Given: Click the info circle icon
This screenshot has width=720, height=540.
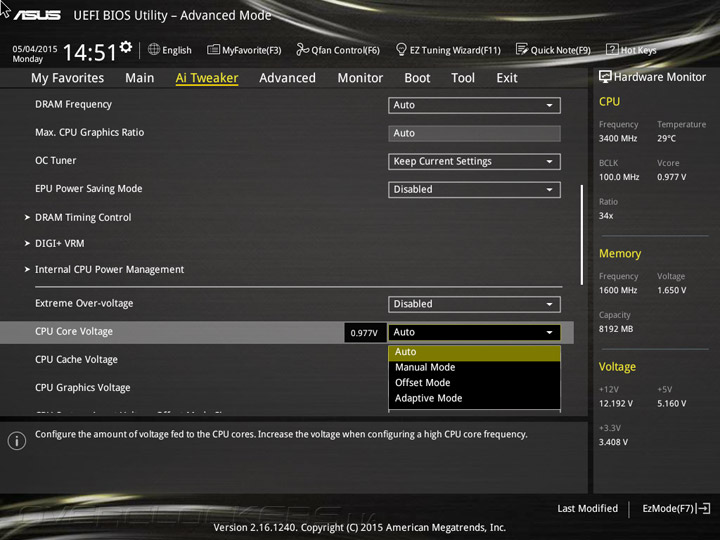Looking at the screenshot, I should (17, 441).
